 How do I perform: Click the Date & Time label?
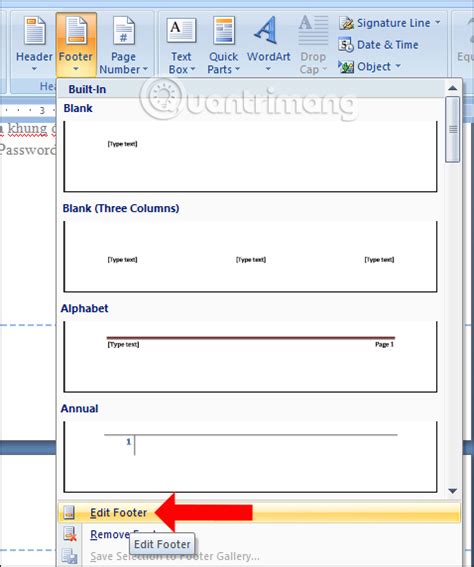click(x=388, y=45)
